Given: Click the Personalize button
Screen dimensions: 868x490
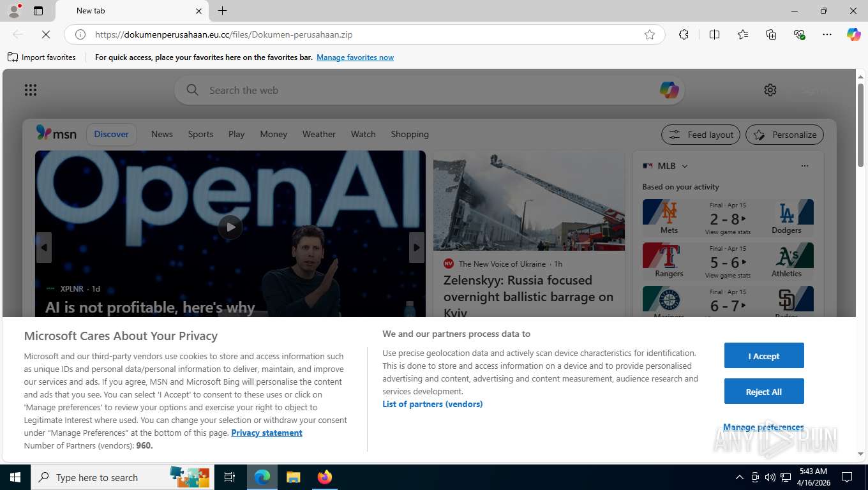Looking at the screenshot, I should [785, 135].
